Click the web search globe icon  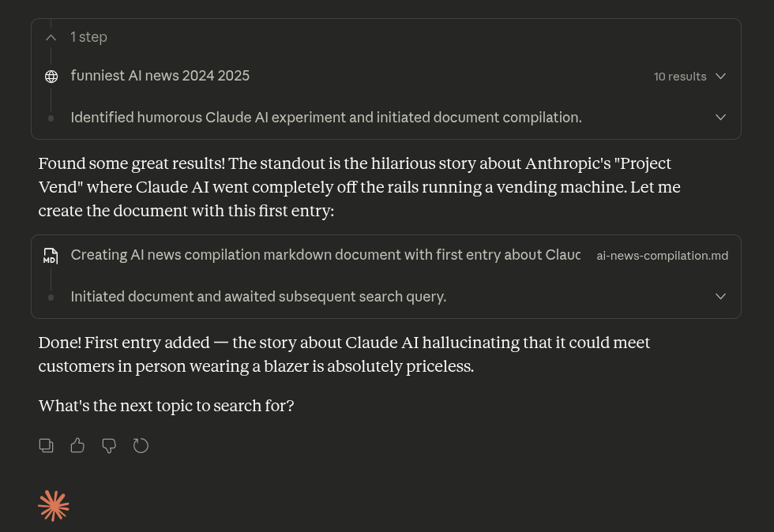pyautogui.click(x=51, y=76)
